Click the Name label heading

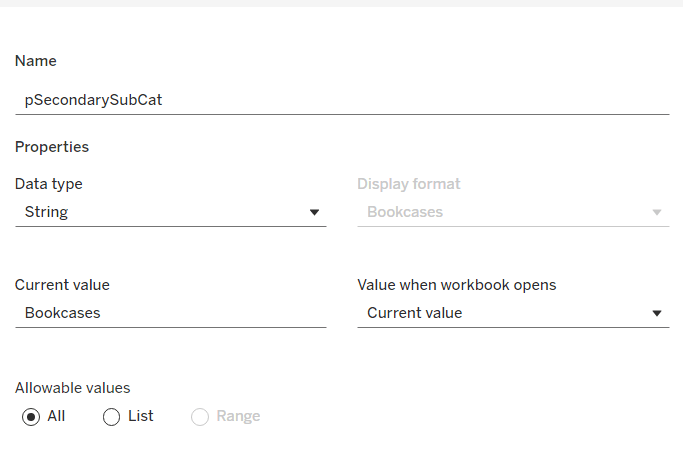[x=36, y=61]
